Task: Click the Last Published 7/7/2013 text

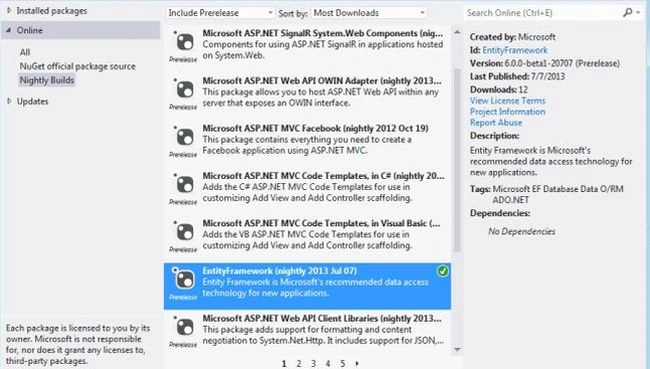Action: pyautogui.click(x=517, y=76)
